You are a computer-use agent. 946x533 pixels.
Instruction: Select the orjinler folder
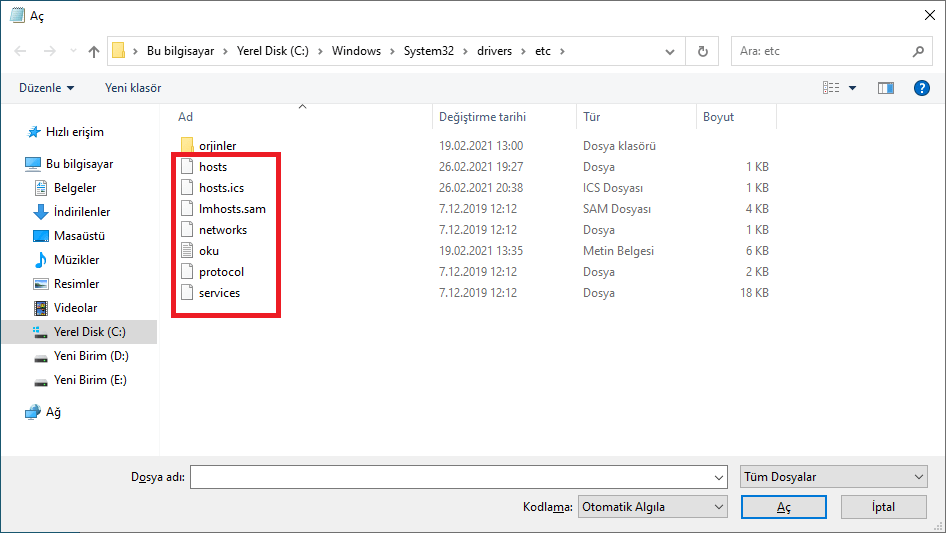pos(218,146)
